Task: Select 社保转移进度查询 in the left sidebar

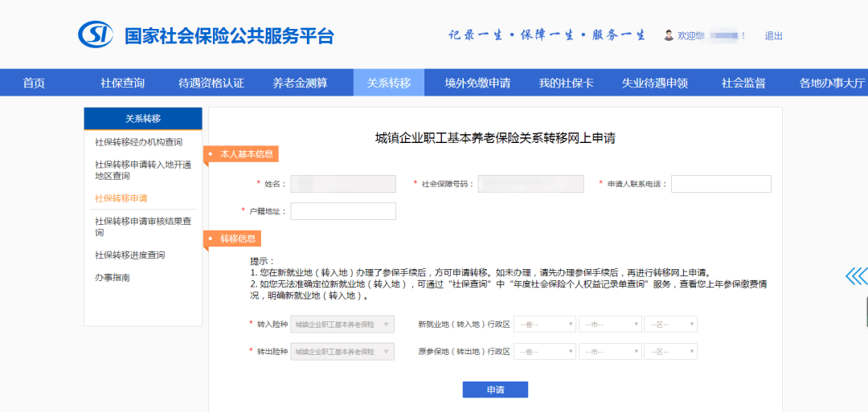Action: pos(129,255)
